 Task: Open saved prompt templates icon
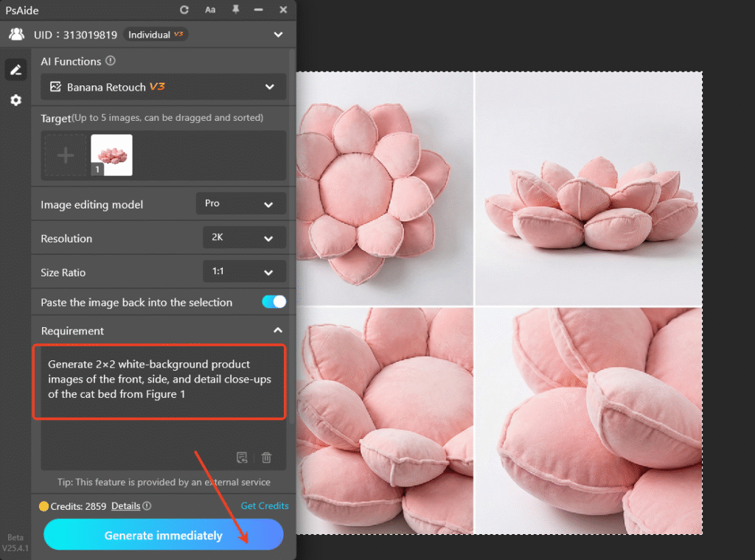pos(242,458)
